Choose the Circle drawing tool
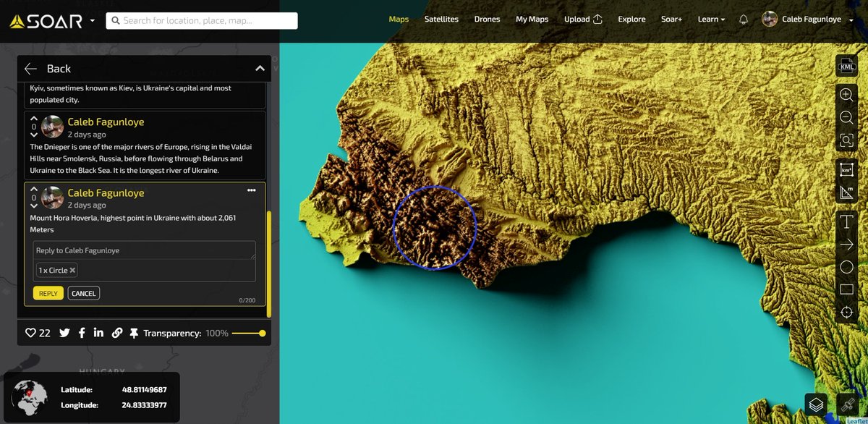Image resolution: width=868 pixels, height=424 pixels. 846,267
